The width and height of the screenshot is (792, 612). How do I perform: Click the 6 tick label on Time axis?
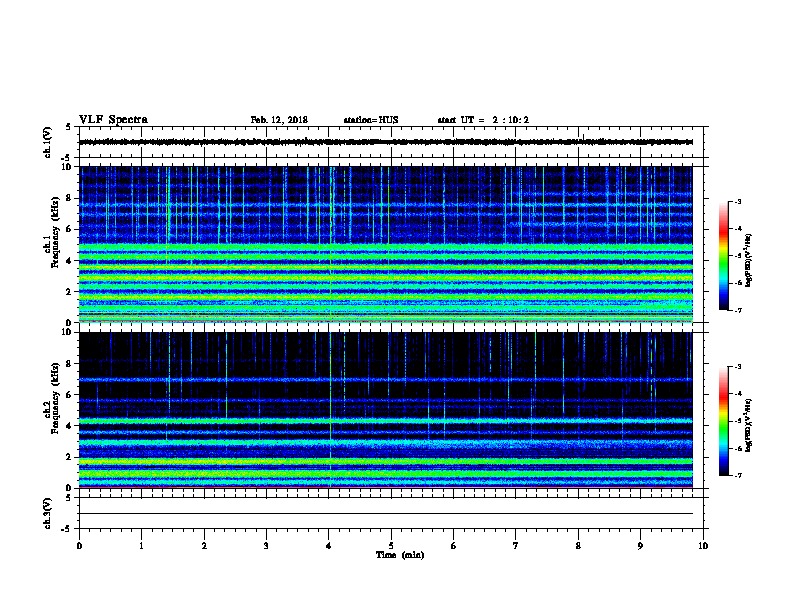coord(454,546)
